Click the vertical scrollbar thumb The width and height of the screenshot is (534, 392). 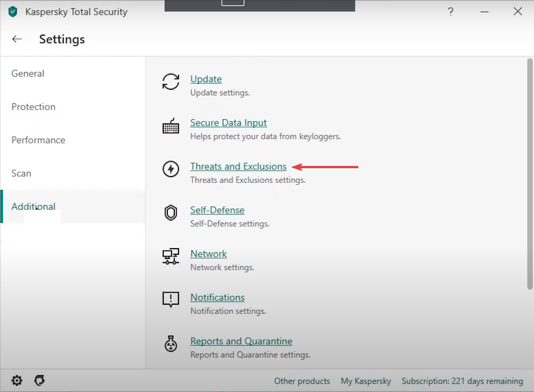click(x=530, y=174)
